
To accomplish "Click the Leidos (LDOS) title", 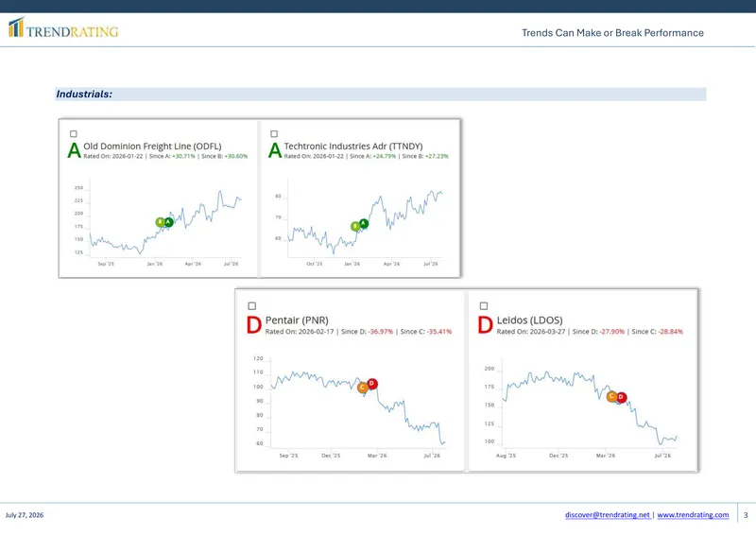I will pos(530,319).
